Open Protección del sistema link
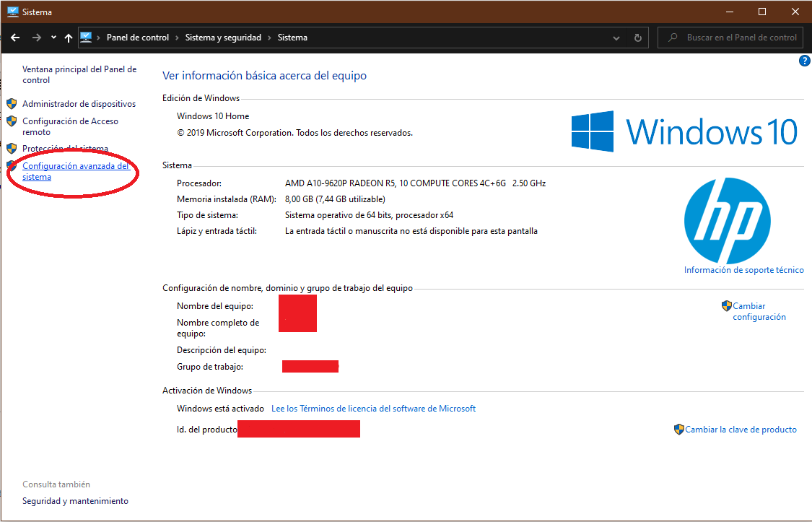812x522 pixels. click(x=65, y=149)
